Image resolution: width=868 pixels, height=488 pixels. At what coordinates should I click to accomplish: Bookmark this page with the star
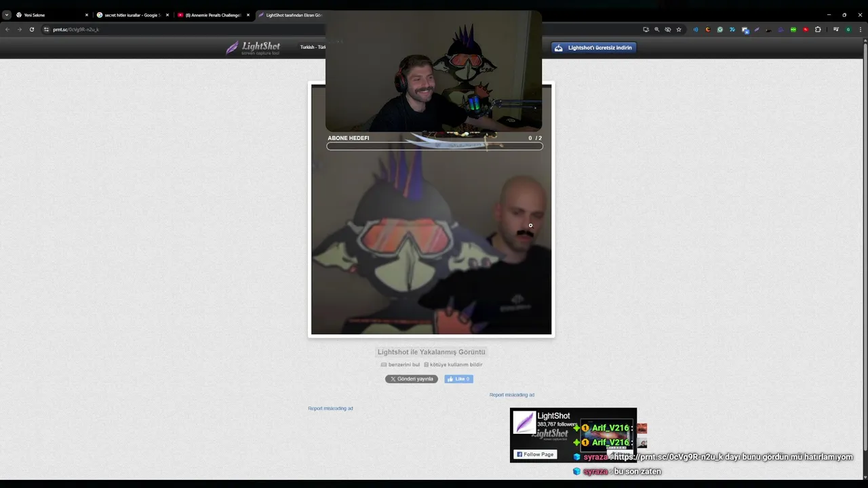click(x=679, y=29)
